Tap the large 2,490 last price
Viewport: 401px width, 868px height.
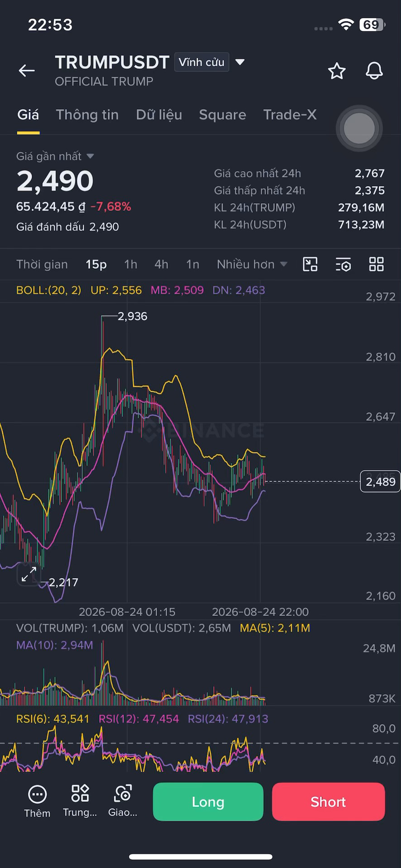click(55, 181)
